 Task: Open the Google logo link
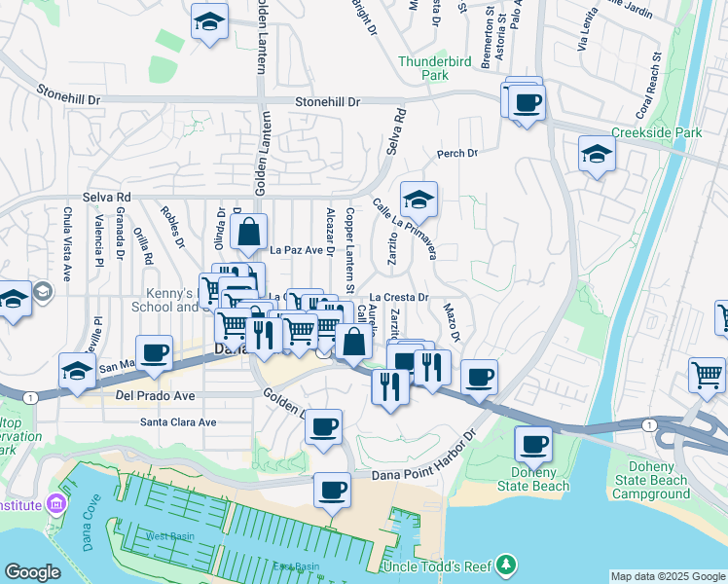33,572
